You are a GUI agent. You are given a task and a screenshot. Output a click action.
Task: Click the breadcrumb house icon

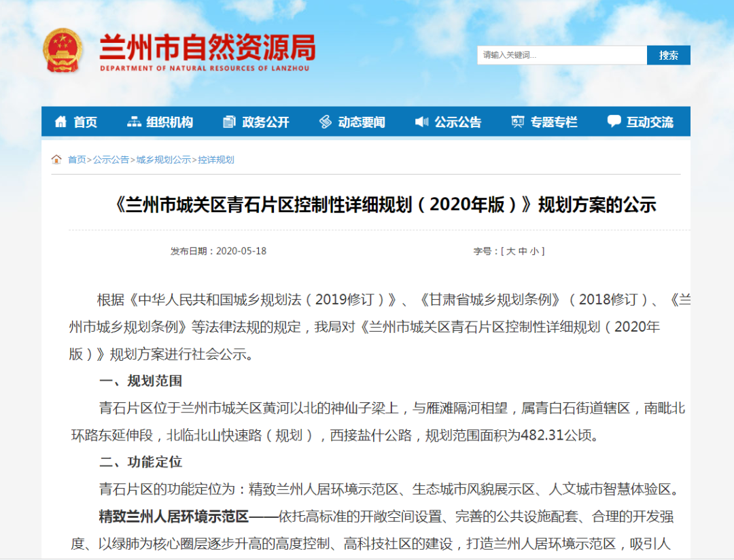click(x=56, y=159)
